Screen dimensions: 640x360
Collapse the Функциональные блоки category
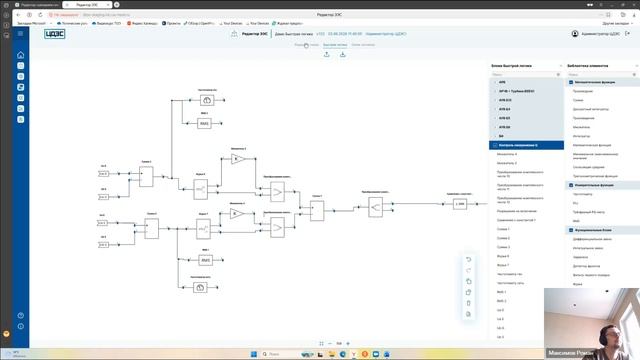click(x=571, y=230)
